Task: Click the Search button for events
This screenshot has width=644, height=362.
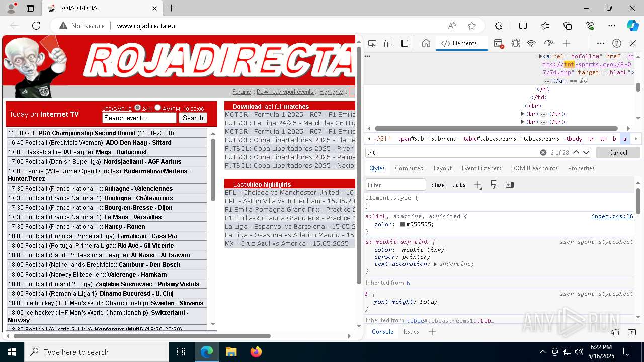Action: [193, 118]
